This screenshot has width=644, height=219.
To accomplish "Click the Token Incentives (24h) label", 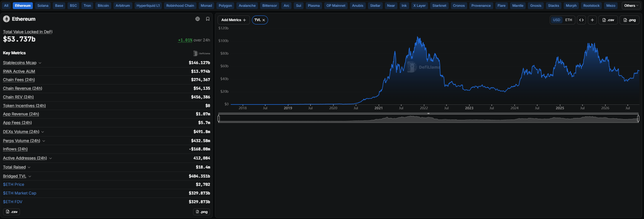I will (25, 106).
